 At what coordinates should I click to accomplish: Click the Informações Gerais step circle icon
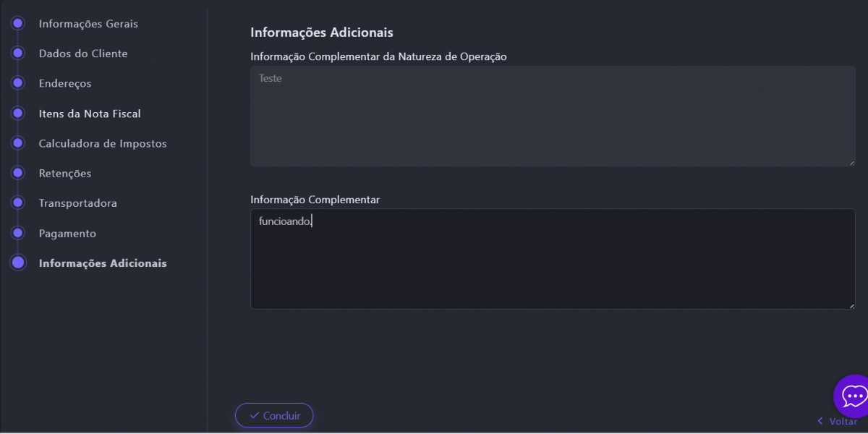18,24
